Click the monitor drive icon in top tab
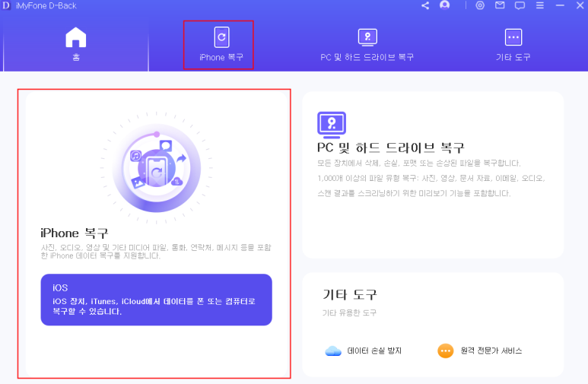 coord(367,37)
